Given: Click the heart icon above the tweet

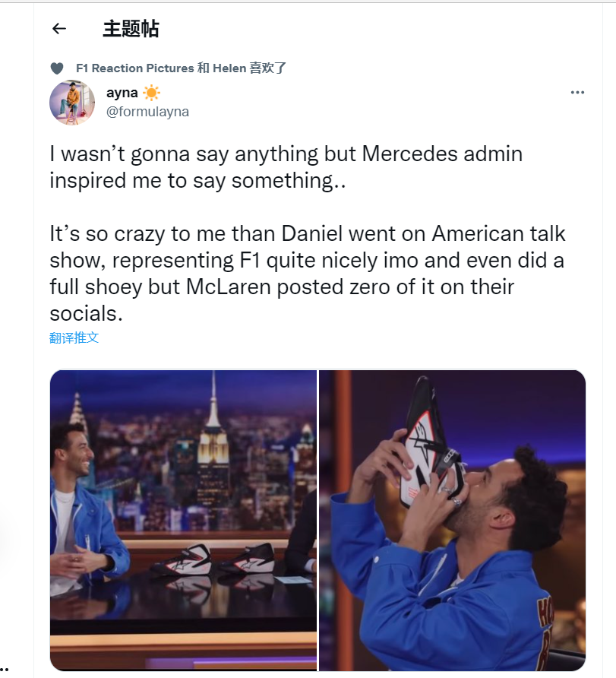Looking at the screenshot, I should pyautogui.click(x=57, y=68).
